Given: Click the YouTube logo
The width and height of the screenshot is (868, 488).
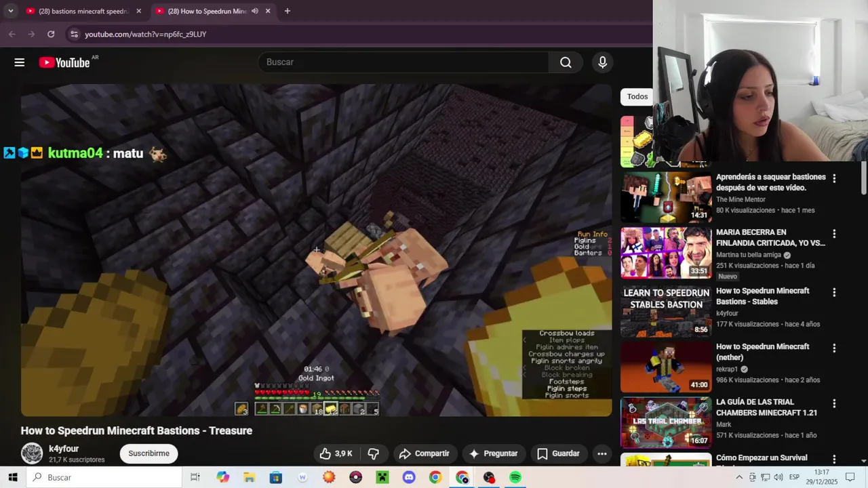Looking at the screenshot, I should pyautogui.click(x=64, y=62).
